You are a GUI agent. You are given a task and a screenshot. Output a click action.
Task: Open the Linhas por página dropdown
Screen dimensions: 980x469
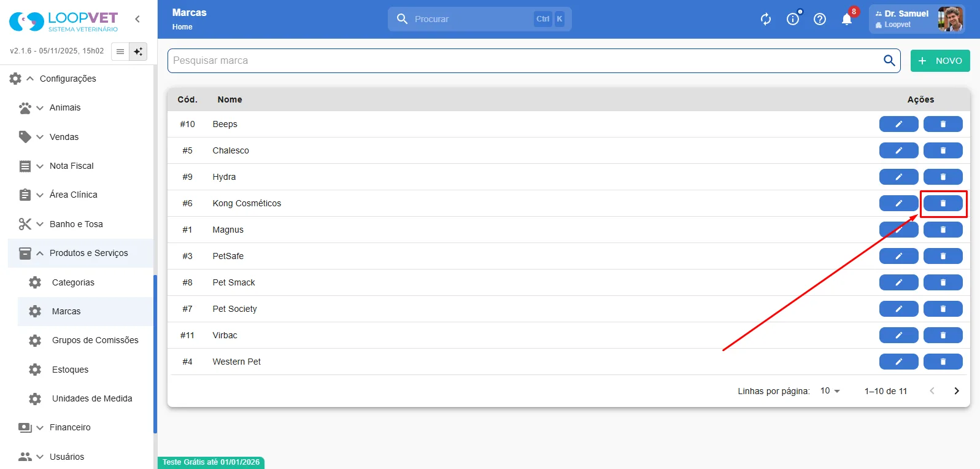pyautogui.click(x=830, y=391)
